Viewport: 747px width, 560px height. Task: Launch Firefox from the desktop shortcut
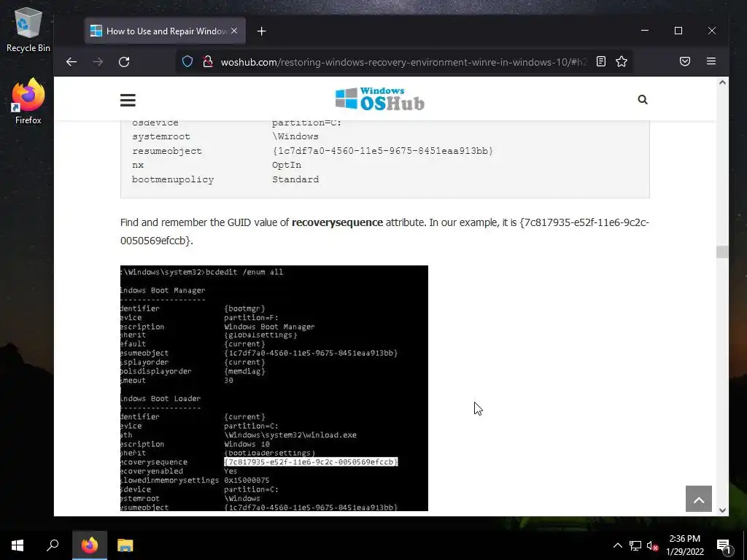click(x=28, y=101)
